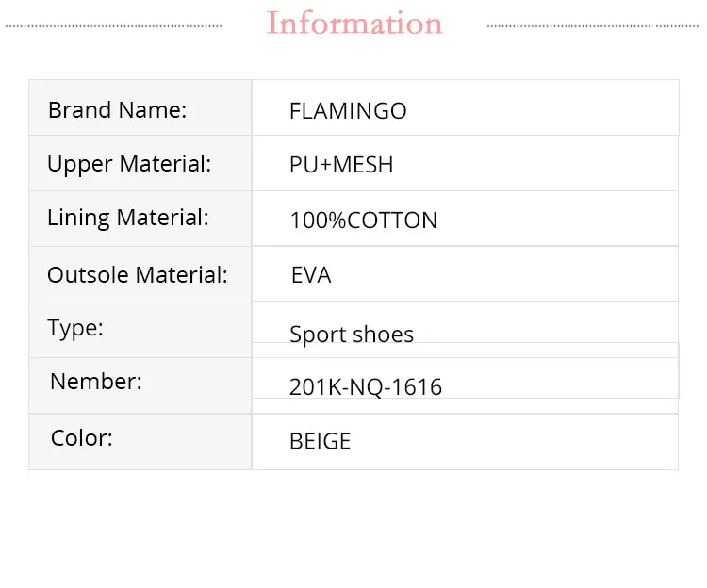Click the dotted line left of Information
The width and height of the screenshot is (707, 588).
114,26
